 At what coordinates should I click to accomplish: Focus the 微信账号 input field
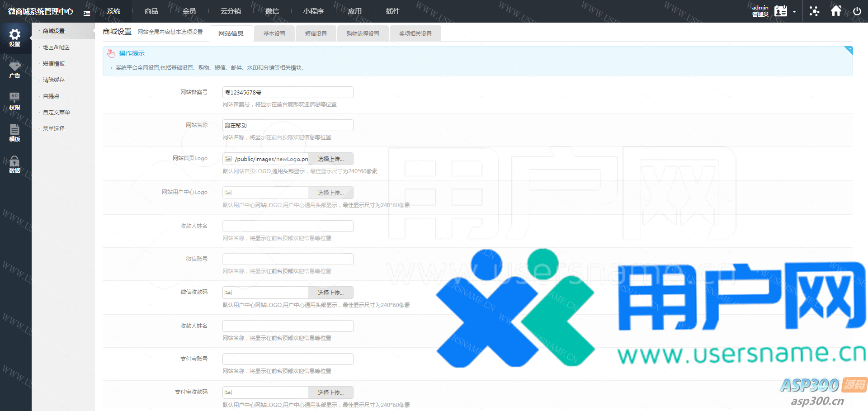coord(288,259)
